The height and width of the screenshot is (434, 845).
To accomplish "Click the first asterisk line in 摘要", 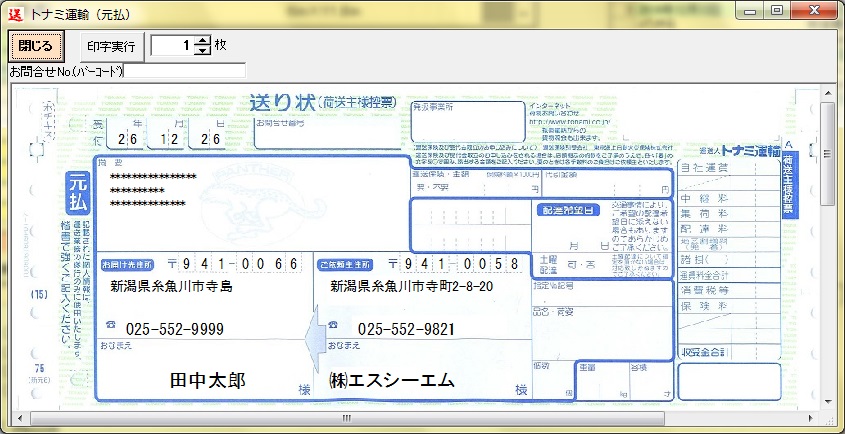I will click(153, 177).
